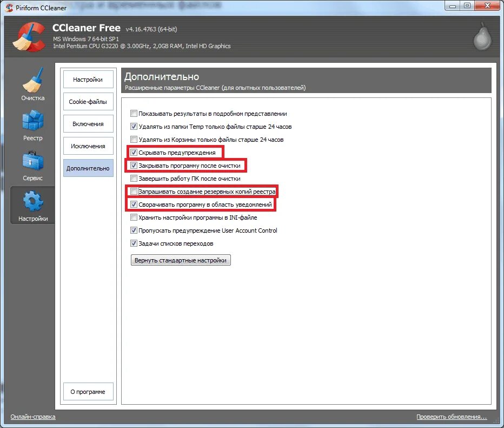504x428 pixels.
Task: Switch to Cookie-файлы tab
Action: click(88, 102)
